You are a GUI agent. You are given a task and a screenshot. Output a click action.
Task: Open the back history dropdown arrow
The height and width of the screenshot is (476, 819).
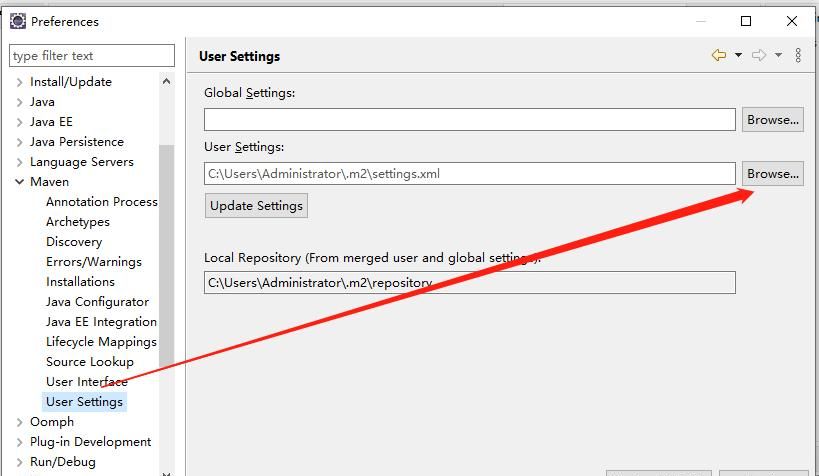738,56
